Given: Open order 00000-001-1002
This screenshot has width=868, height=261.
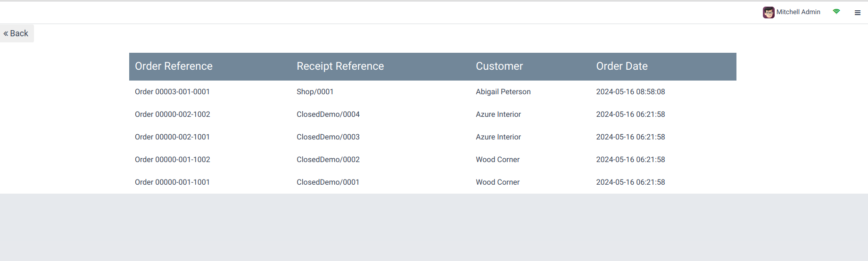Looking at the screenshot, I should pos(172,160).
